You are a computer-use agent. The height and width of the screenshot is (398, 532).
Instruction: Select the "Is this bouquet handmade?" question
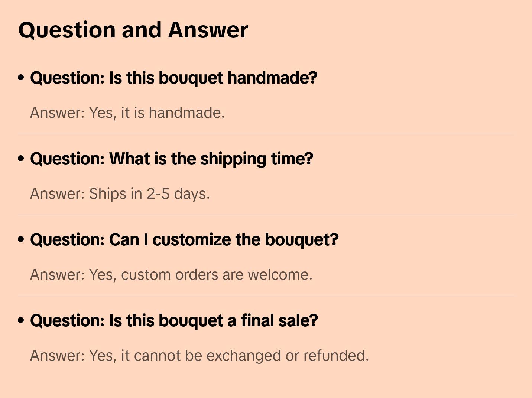173,78
